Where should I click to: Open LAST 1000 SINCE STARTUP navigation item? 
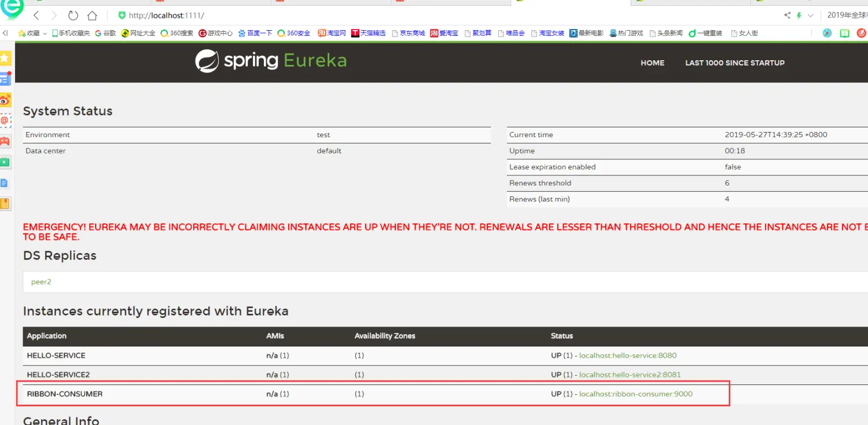[x=735, y=63]
